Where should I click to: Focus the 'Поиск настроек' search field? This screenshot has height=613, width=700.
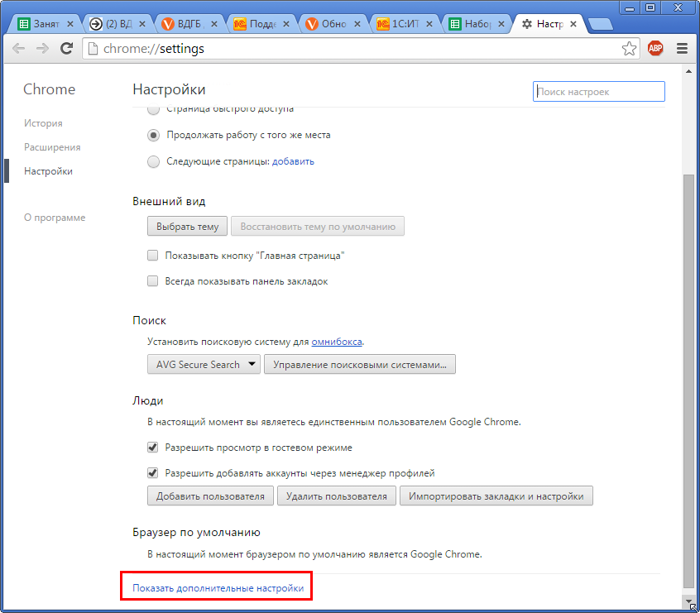(x=599, y=92)
